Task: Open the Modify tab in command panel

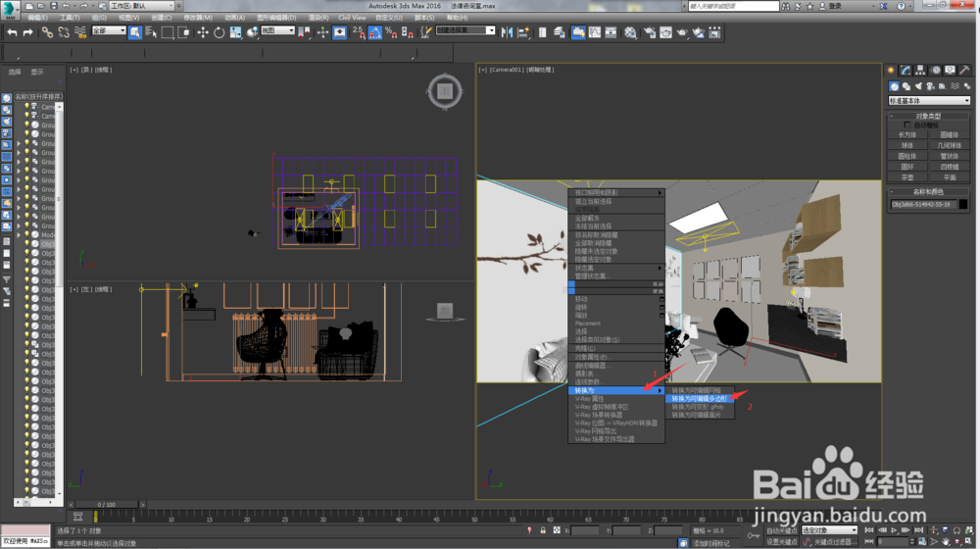Action: [x=906, y=71]
